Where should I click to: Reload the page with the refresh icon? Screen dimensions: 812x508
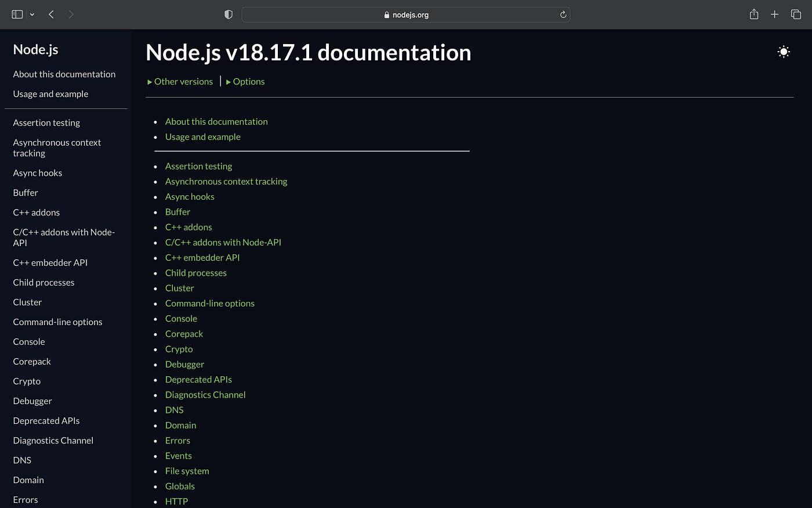point(563,15)
